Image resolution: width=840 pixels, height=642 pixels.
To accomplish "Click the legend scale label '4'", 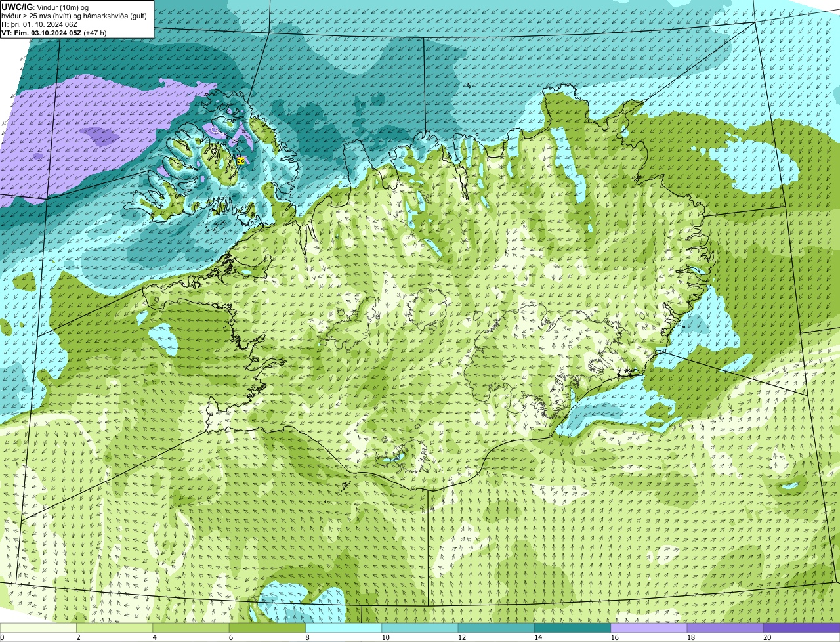I will [x=154, y=637].
